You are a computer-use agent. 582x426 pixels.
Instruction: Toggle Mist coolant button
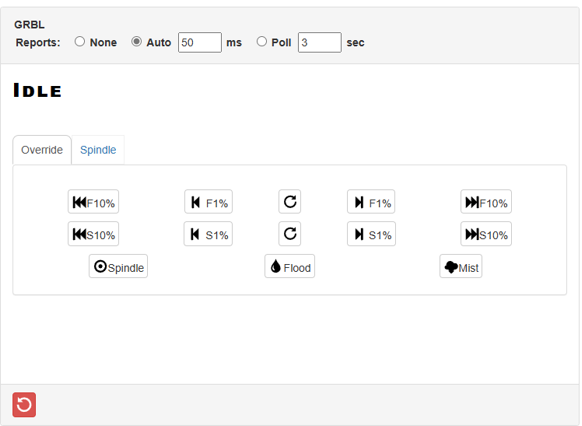click(x=461, y=266)
